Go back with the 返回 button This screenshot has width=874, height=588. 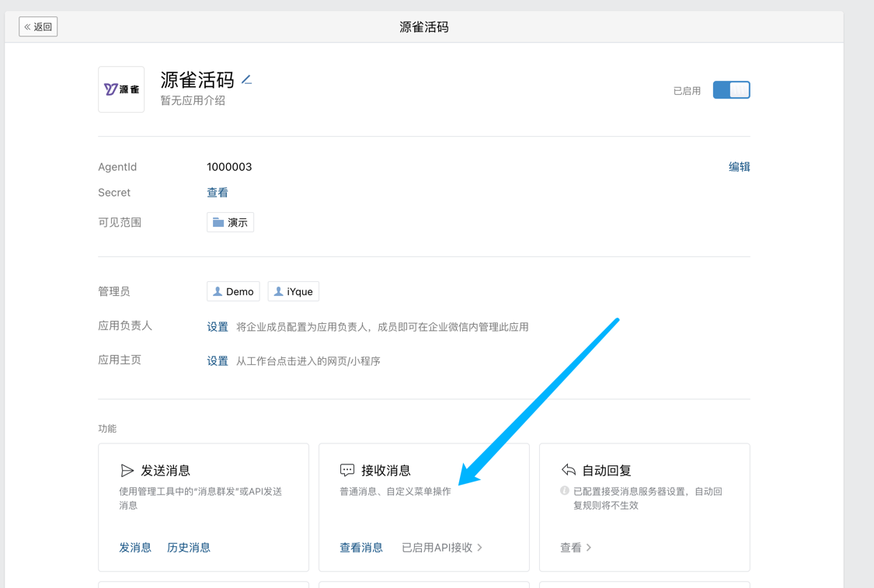point(38,26)
